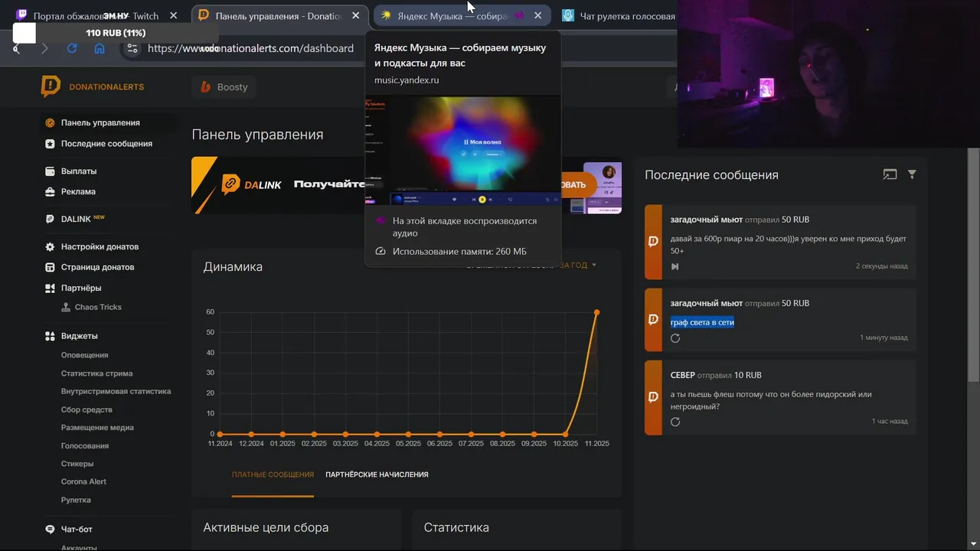Expand the Виджеты section
The height and width of the screenshot is (551, 980).
(x=80, y=336)
